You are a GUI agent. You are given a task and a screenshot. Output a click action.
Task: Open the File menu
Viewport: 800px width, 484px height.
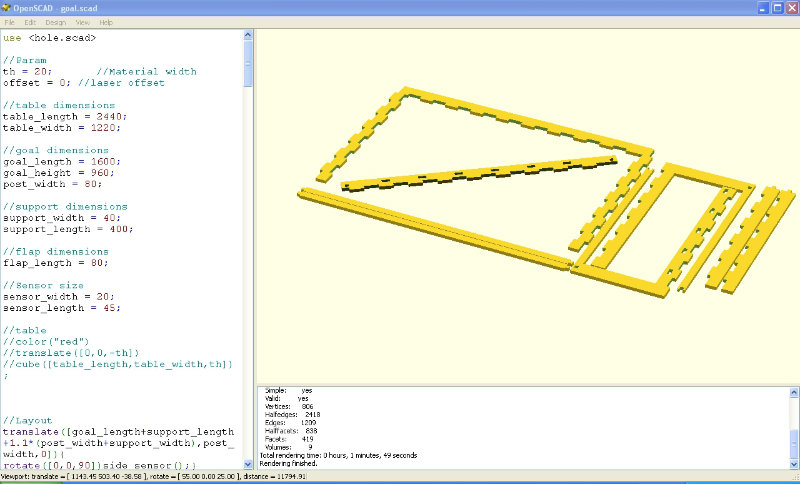(9, 22)
